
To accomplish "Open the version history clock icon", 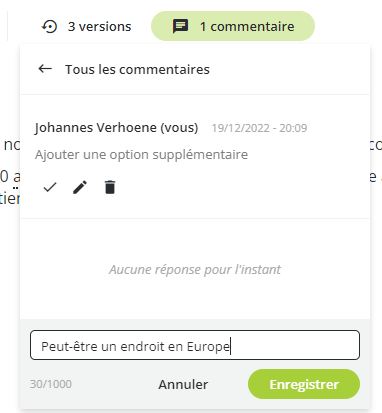I will pos(49,26).
